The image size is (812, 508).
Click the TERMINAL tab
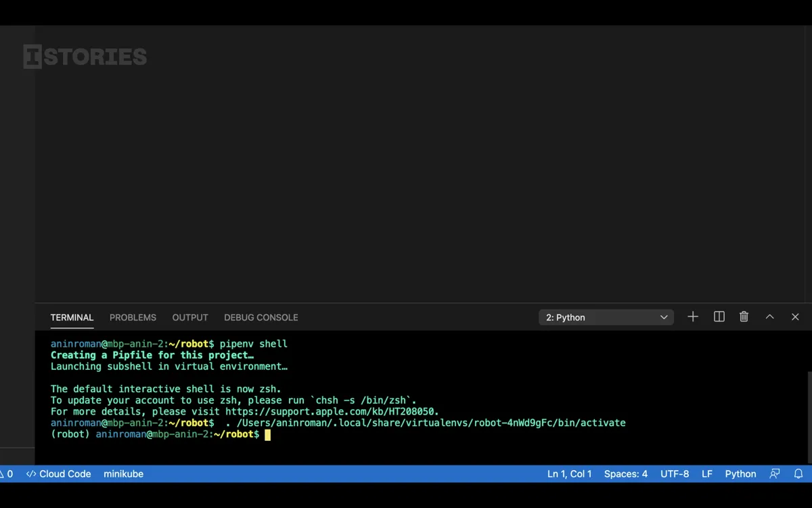point(72,318)
